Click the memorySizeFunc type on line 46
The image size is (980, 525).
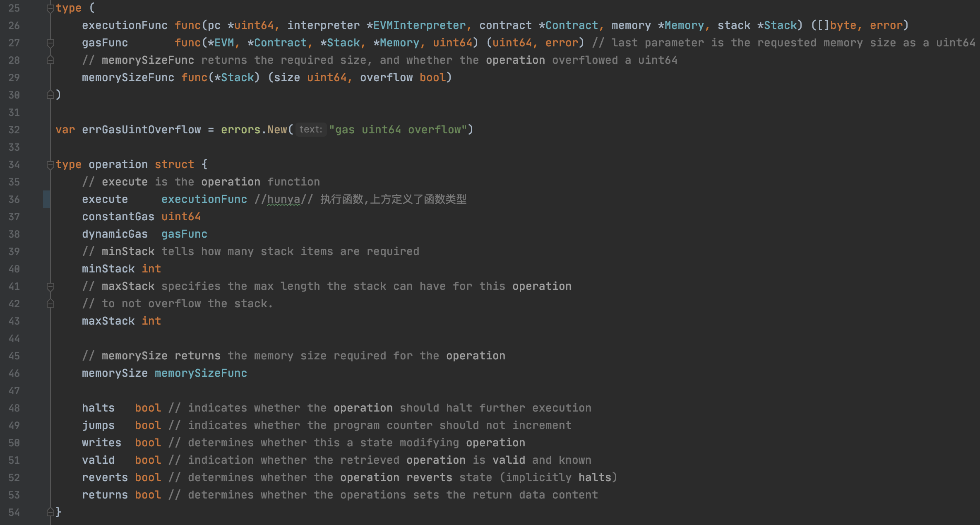point(201,373)
